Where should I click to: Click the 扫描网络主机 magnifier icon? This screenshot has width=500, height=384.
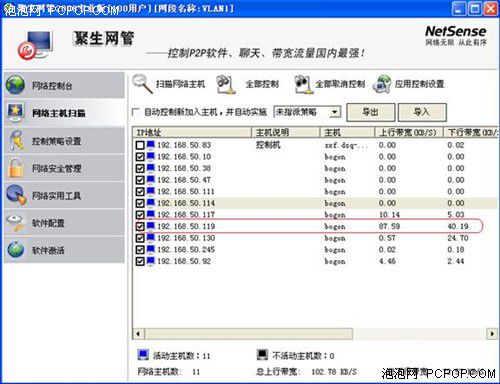coord(143,84)
